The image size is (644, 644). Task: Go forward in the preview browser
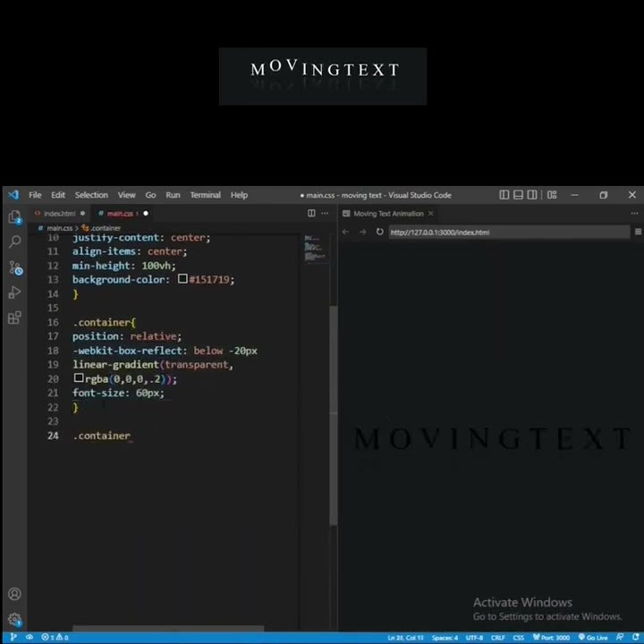pos(362,232)
